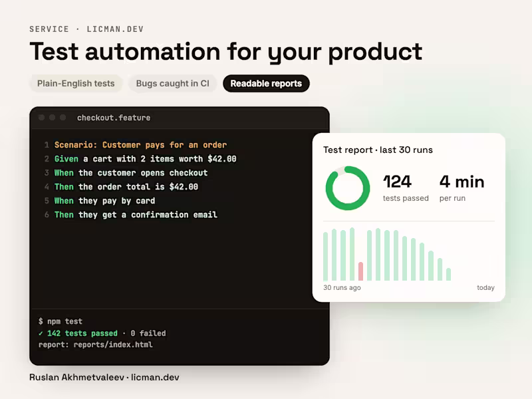The height and width of the screenshot is (399, 532).
Task: Click the 30 runs ago axis label
Action: tap(342, 288)
